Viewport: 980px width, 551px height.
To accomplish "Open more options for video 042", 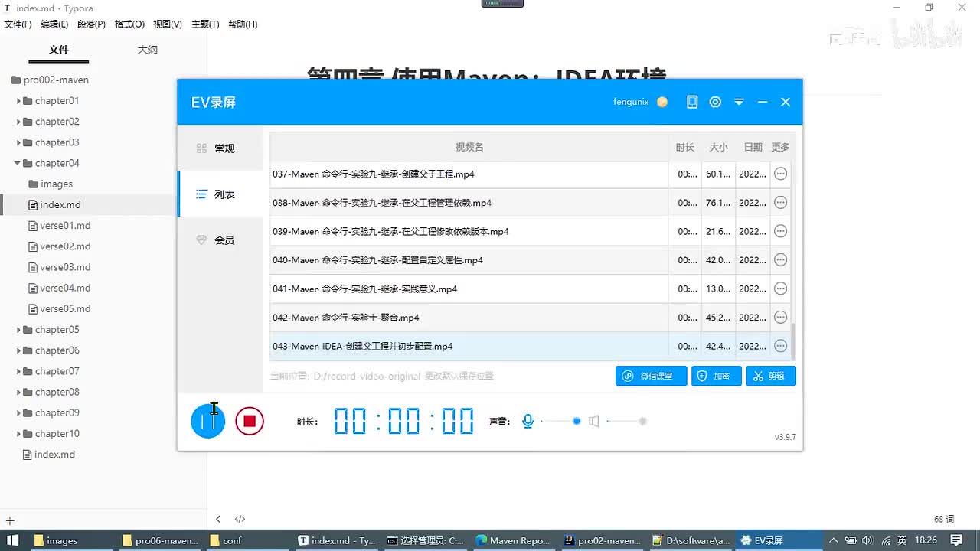I will (780, 318).
